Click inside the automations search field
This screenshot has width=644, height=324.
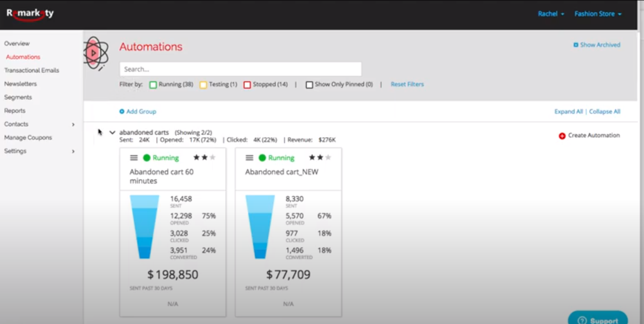click(240, 68)
